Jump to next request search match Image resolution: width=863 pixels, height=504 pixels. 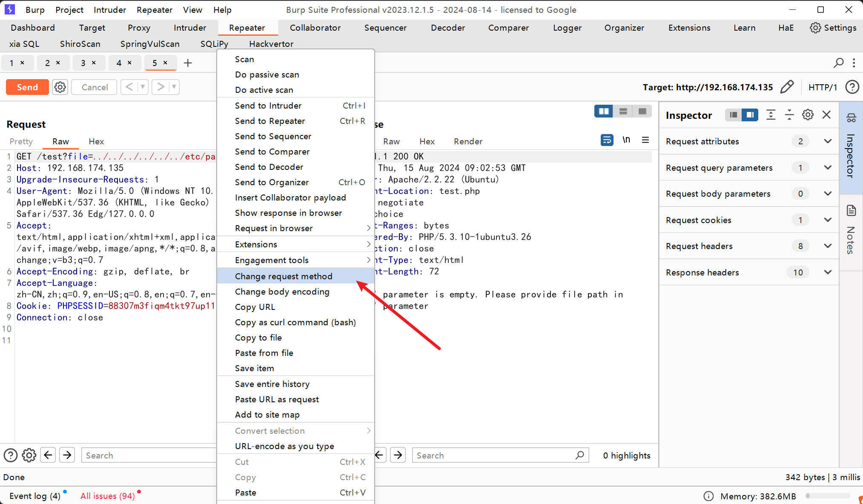(67, 455)
